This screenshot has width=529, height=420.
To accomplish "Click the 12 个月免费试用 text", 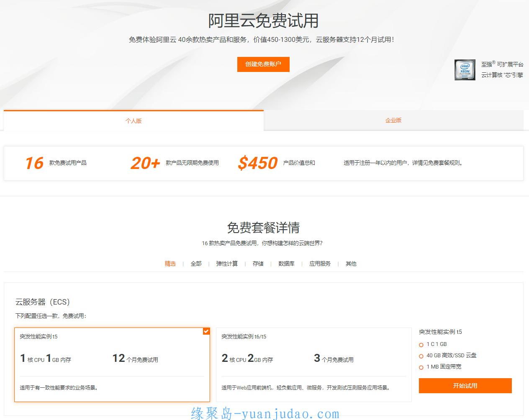I will (x=135, y=359).
